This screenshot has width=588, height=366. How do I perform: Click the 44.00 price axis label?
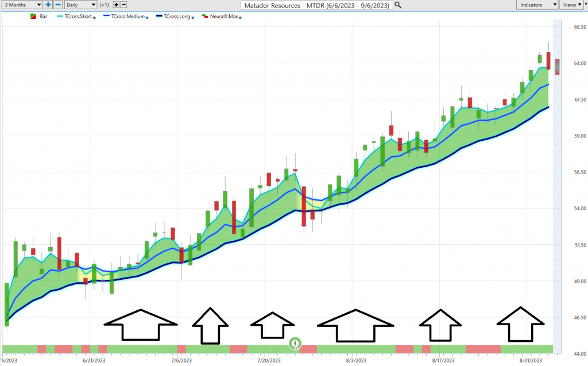(x=580, y=354)
